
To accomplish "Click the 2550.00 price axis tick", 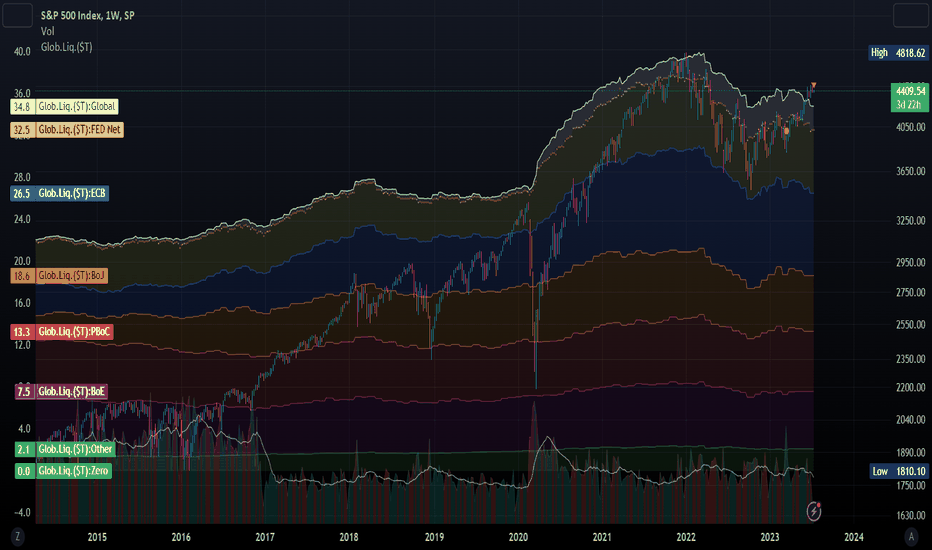I will [911, 325].
